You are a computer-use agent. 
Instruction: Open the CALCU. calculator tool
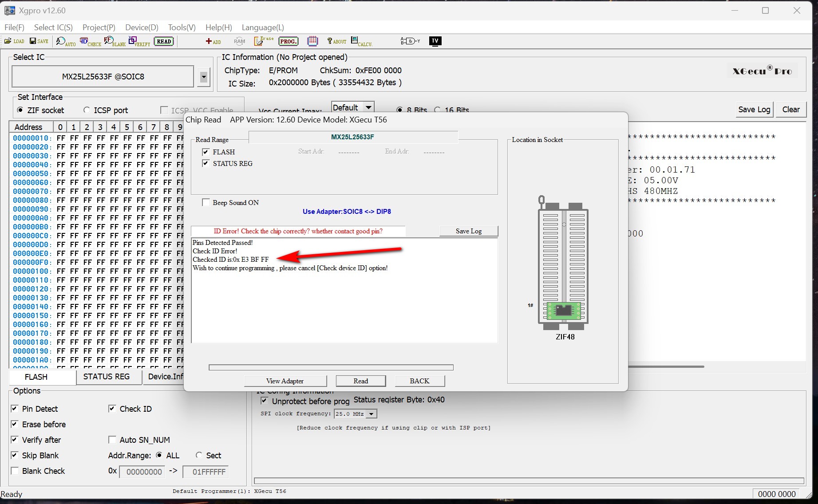point(361,42)
